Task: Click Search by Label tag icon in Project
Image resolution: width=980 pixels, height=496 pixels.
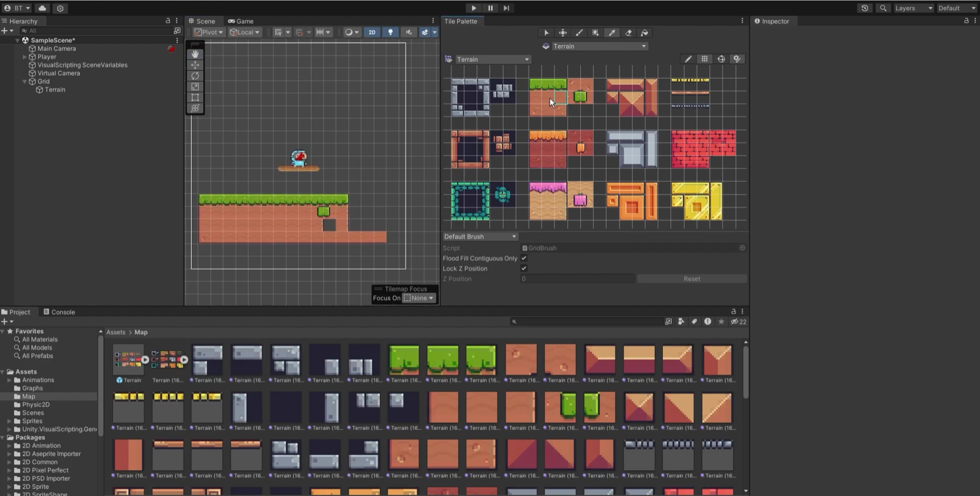Action: coord(694,322)
